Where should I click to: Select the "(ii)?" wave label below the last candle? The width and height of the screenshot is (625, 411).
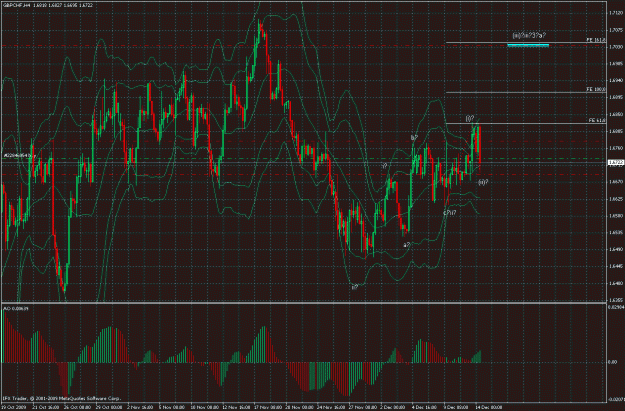[x=483, y=182]
